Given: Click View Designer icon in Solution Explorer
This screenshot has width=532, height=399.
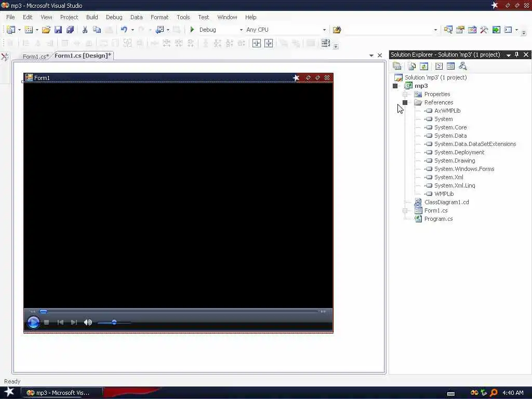Looking at the screenshot, I should (x=450, y=66).
